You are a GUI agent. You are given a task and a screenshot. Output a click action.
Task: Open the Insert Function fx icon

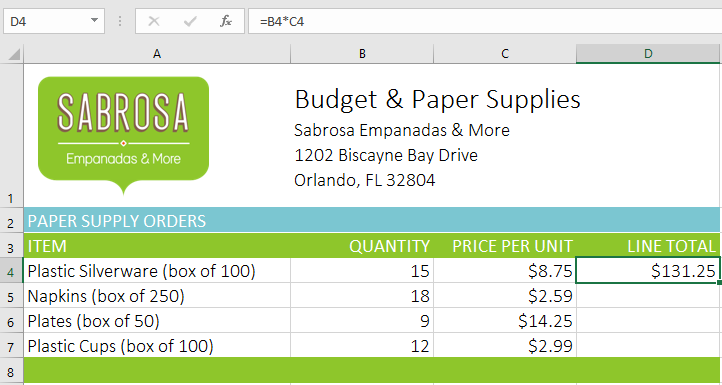click(226, 21)
